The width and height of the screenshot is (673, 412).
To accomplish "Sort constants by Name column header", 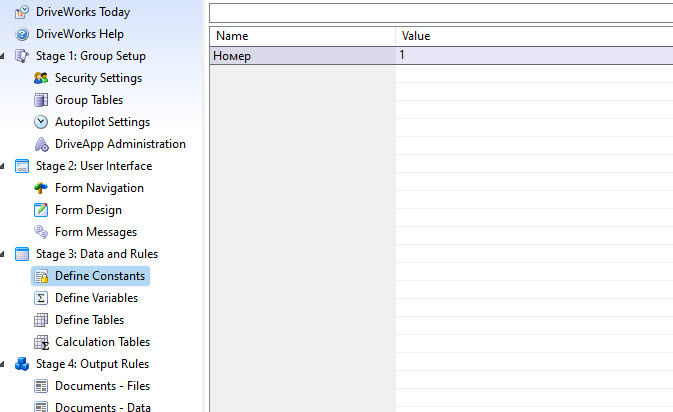I will click(303, 36).
